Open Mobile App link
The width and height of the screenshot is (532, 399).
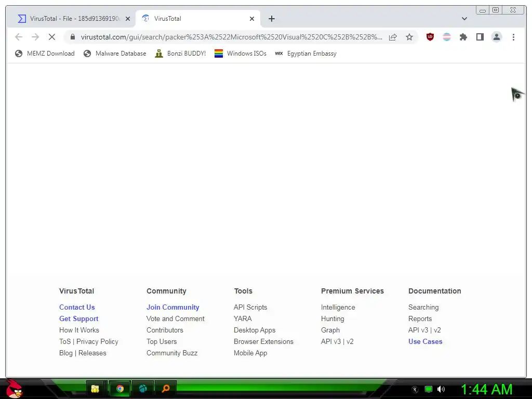(250, 353)
